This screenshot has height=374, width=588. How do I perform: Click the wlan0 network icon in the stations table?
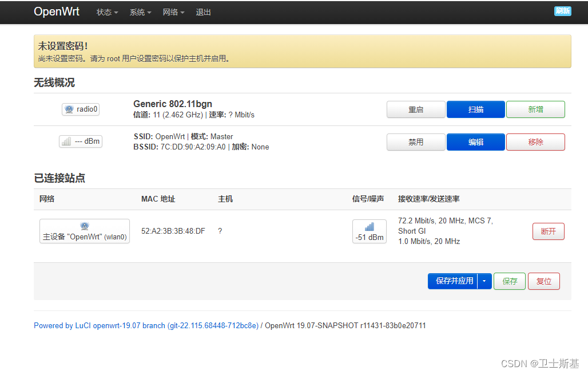[x=85, y=226]
